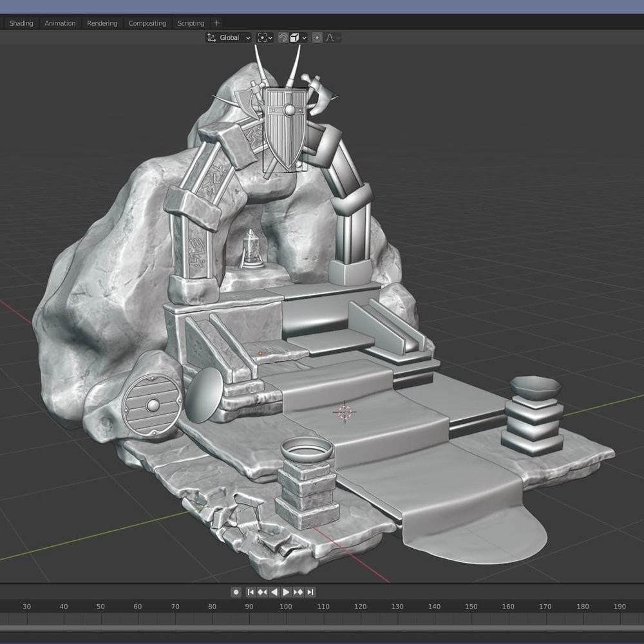Play the animation forward
Image resolution: width=644 pixels, height=644 pixels.
[x=287, y=592]
